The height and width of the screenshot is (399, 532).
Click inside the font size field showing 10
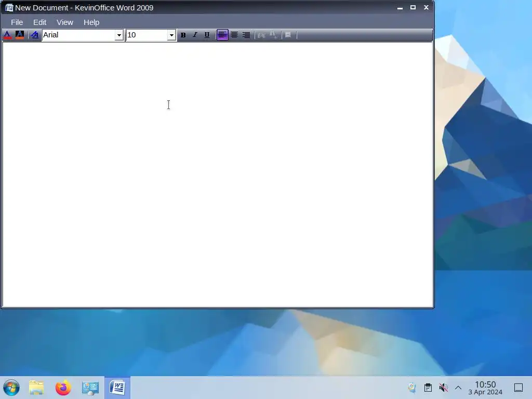click(x=147, y=35)
